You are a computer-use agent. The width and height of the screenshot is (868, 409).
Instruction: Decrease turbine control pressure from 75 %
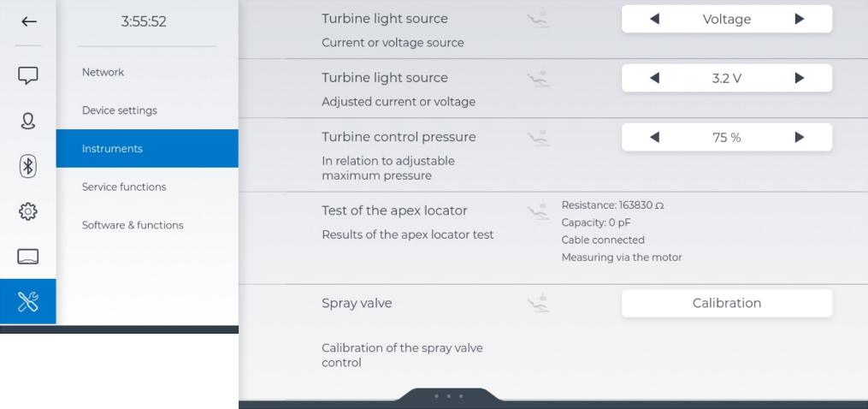[x=654, y=137]
